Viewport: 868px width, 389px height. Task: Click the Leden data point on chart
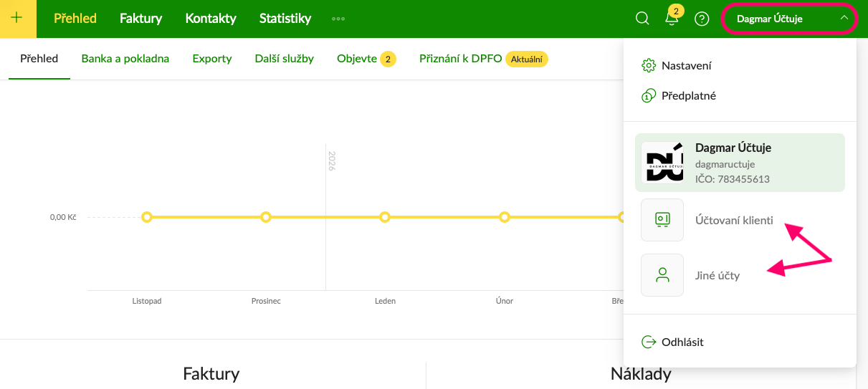point(385,217)
